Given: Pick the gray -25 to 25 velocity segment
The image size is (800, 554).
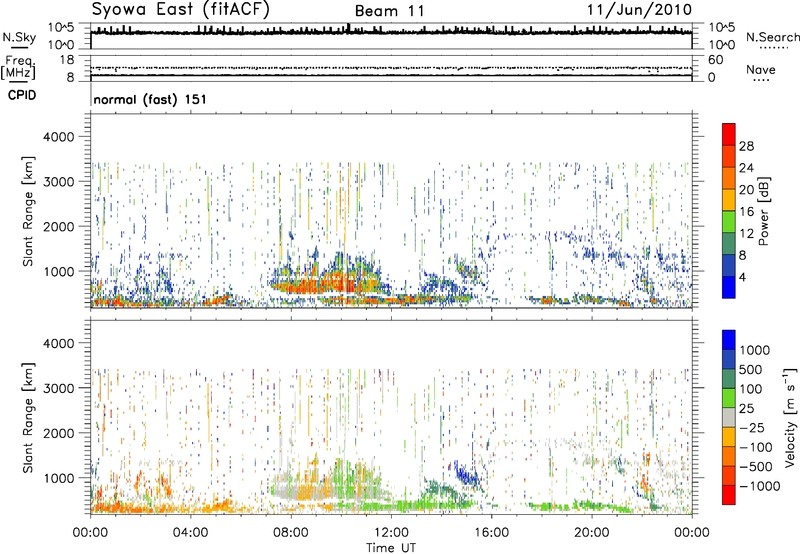Looking at the screenshot, I should point(729,418).
